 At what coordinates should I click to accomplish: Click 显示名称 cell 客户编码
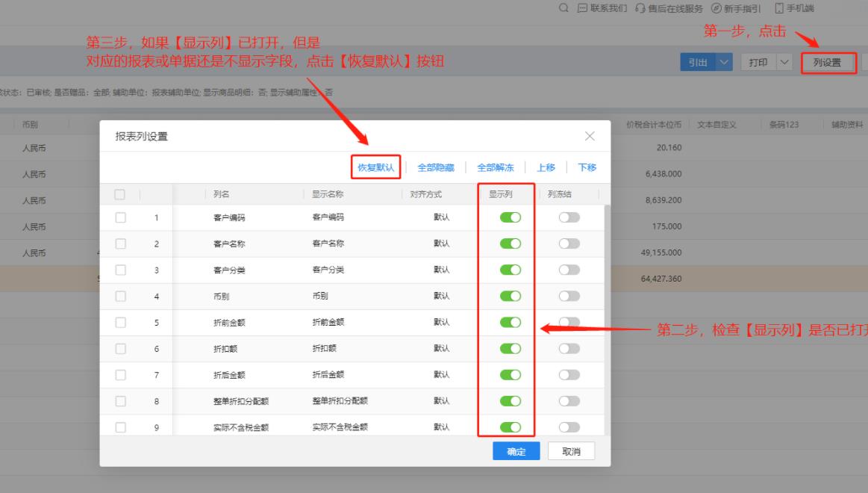(328, 217)
